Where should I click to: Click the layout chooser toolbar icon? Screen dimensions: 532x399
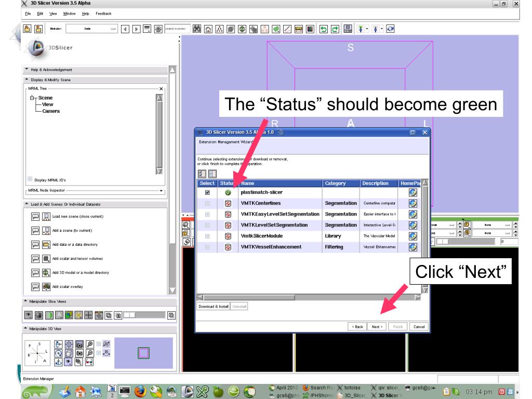point(348,29)
